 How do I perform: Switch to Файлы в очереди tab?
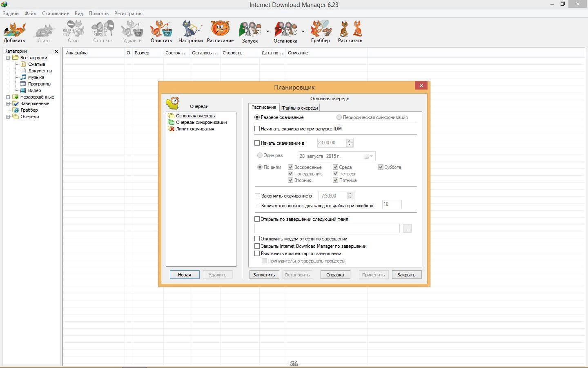299,108
